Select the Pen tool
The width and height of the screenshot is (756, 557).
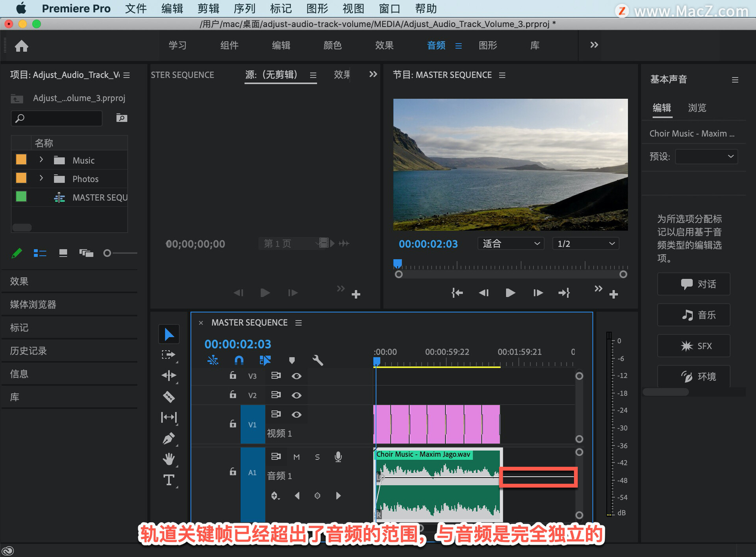point(169,438)
